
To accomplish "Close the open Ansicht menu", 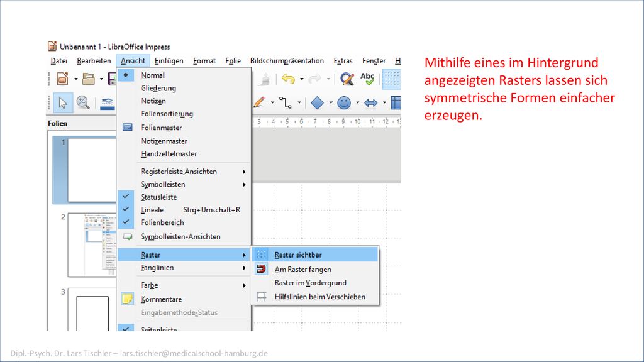I will (133, 61).
